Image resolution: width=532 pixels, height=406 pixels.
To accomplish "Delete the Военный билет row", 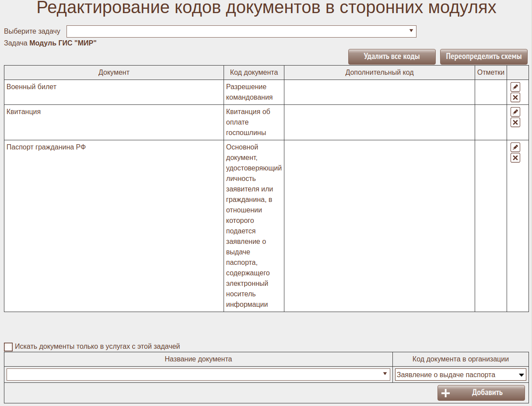I will tap(515, 97).
